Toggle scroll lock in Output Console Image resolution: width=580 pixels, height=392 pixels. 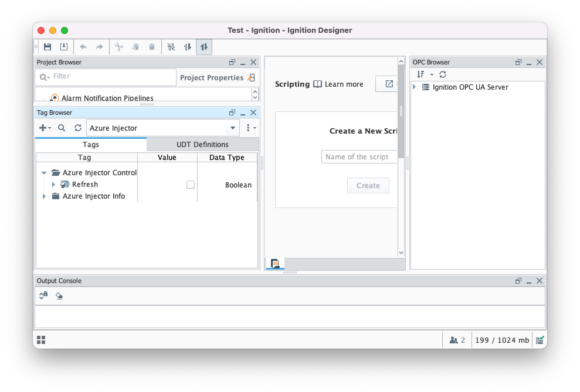tap(43, 296)
